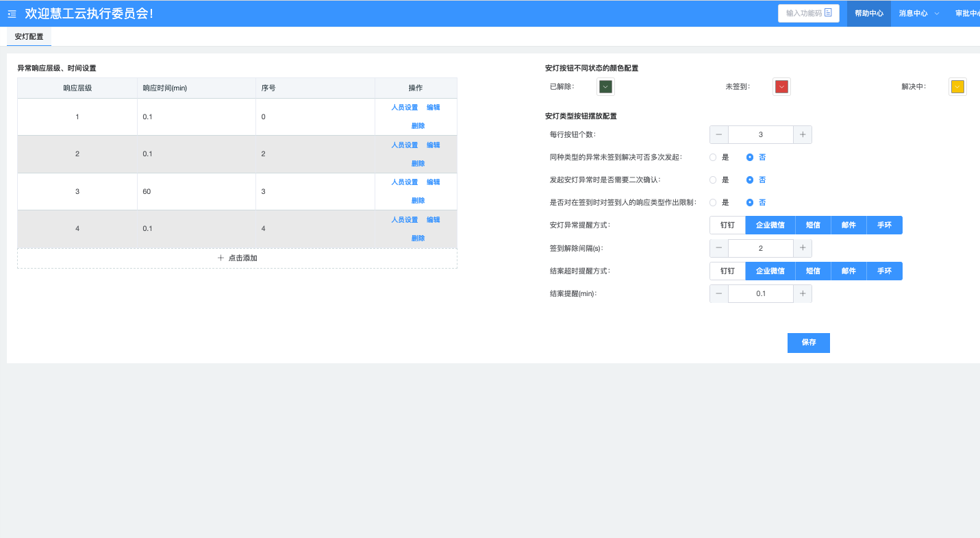Click 点击添加 to add a response level
This screenshot has height=538, width=980.
pyautogui.click(x=237, y=258)
